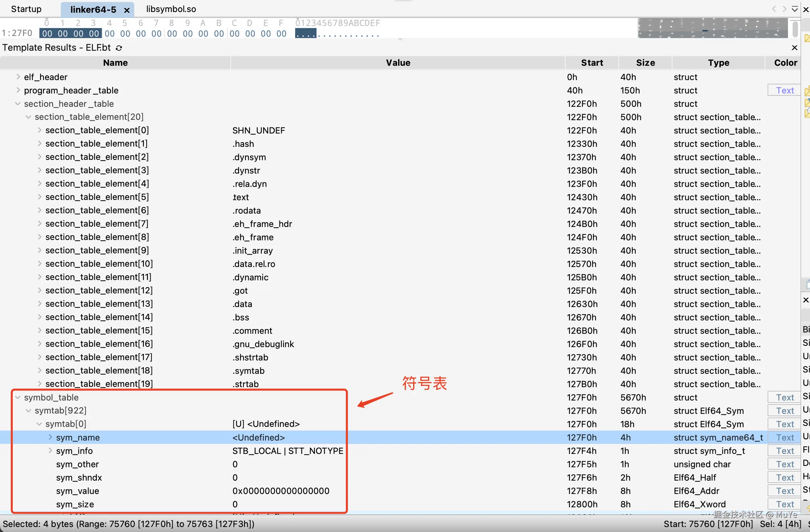Close the linker64-5 tab
810x532 pixels.
[127, 10]
